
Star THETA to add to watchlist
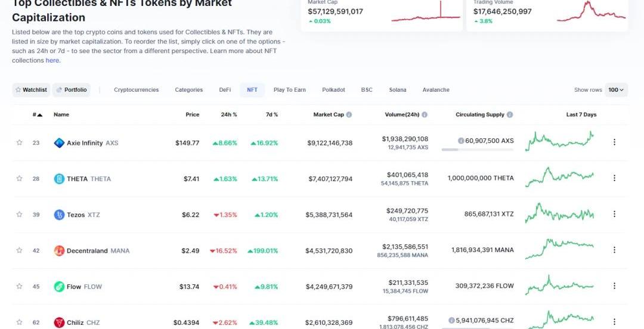pos(19,178)
